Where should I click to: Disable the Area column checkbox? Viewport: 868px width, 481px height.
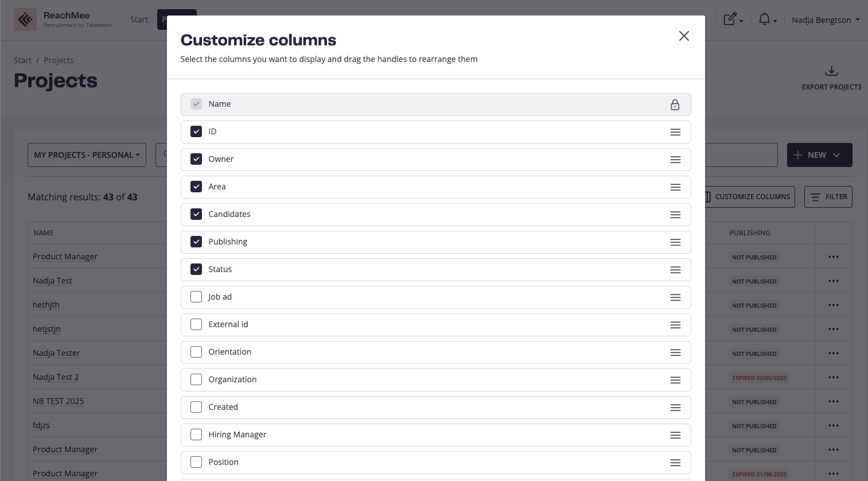click(x=196, y=187)
